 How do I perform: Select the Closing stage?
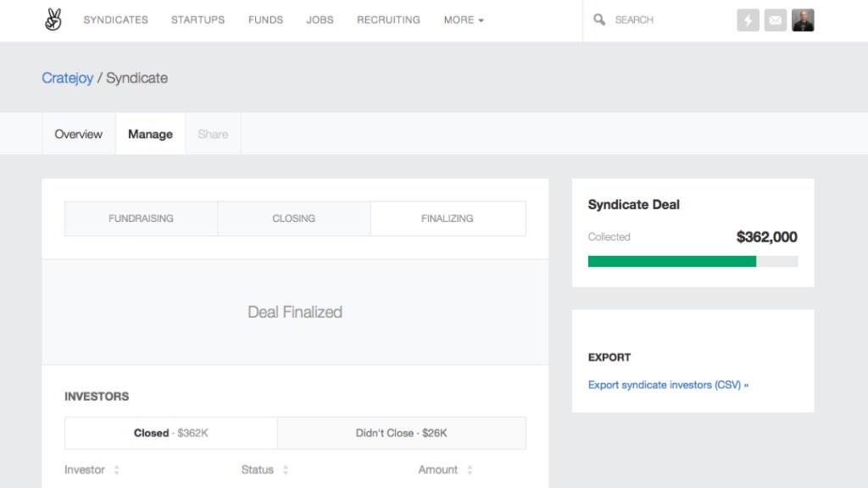point(293,219)
